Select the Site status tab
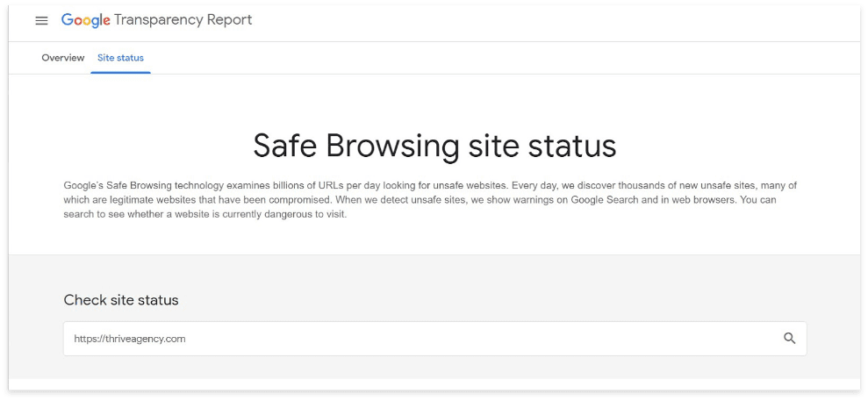 tap(120, 58)
